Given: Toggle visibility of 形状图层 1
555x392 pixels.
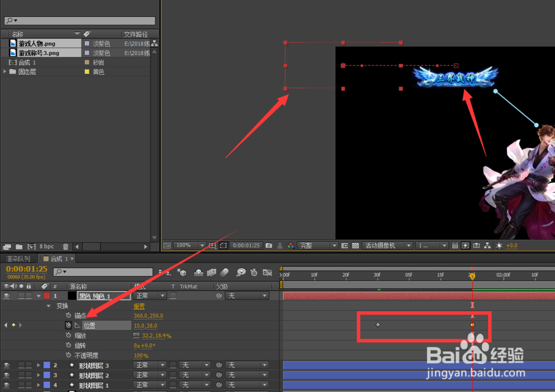Looking at the screenshot, I should 6,385.
